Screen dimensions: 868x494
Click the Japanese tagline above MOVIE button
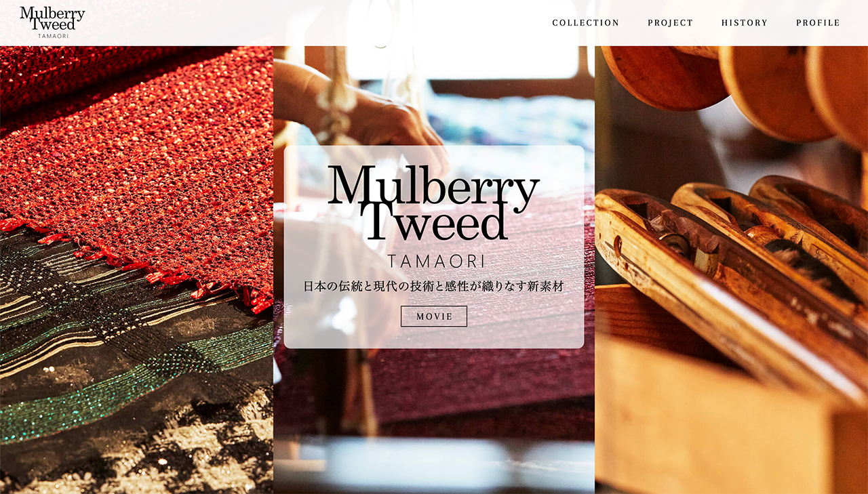(x=434, y=287)
